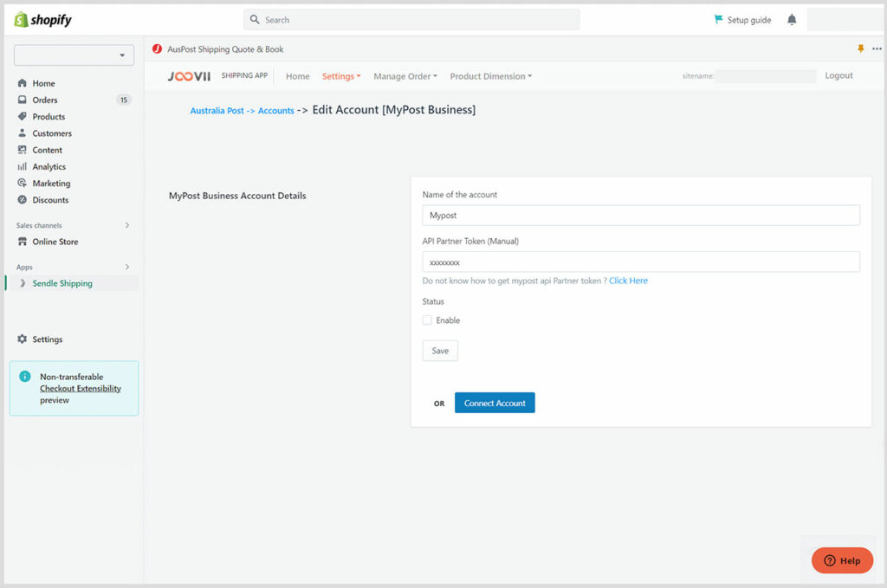Expand the Apps section chevron

(x=127, y=267)
